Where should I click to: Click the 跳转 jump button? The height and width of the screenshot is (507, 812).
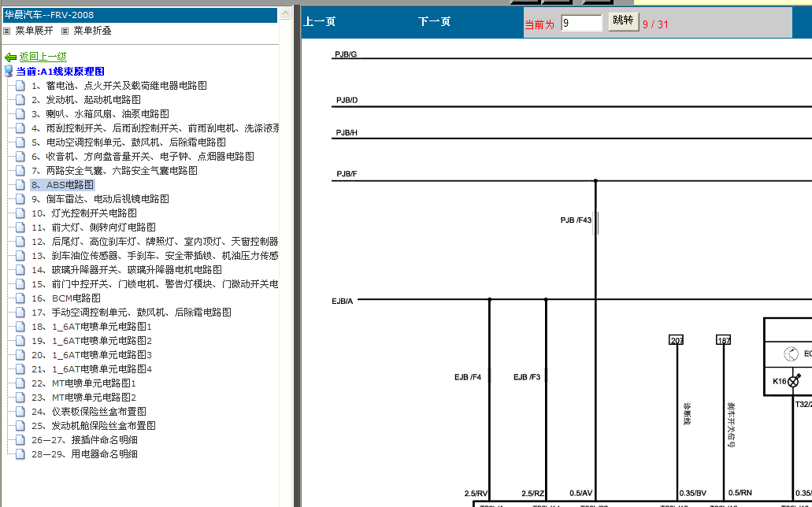[623, 21]
